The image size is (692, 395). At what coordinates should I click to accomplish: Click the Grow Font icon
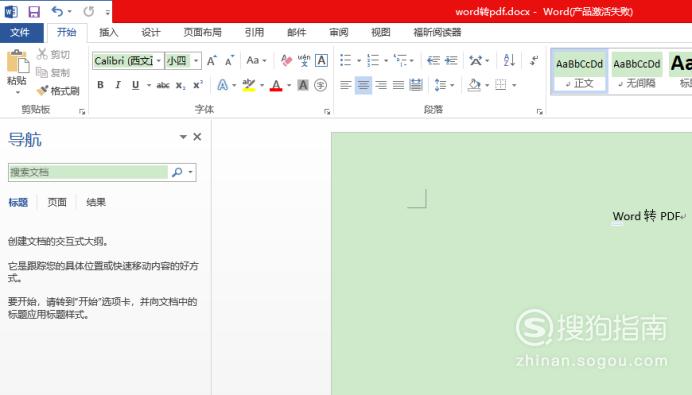tap(212, 60)
